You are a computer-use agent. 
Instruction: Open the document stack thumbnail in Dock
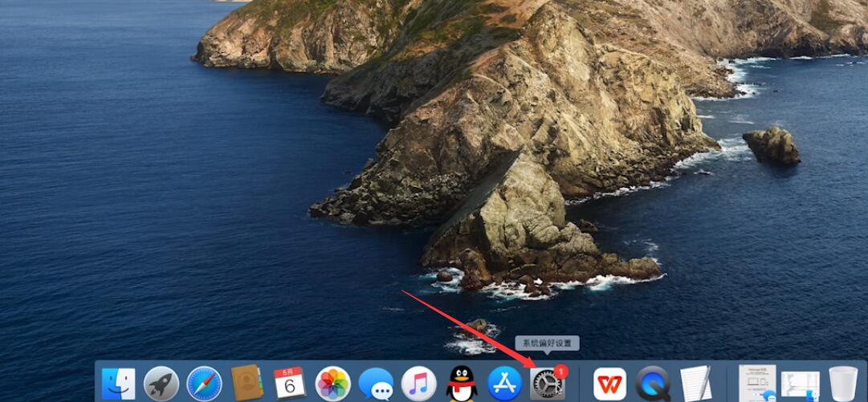coord(758,383)
